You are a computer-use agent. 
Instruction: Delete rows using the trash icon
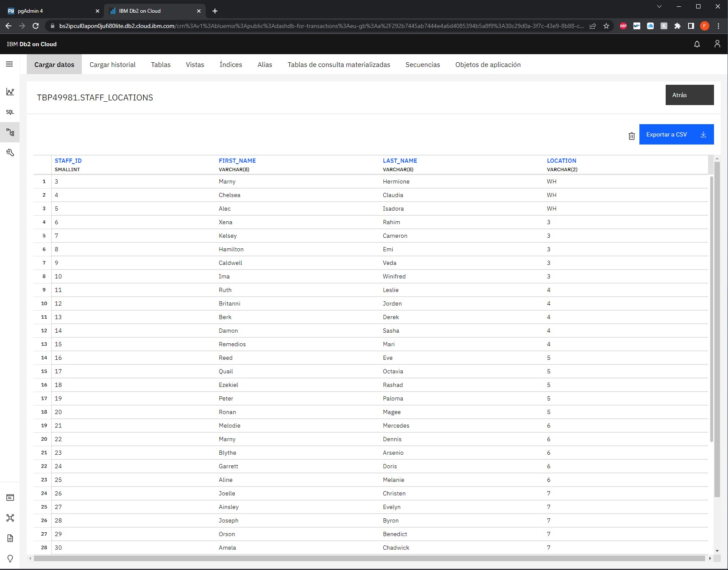[x=631, y=135]
